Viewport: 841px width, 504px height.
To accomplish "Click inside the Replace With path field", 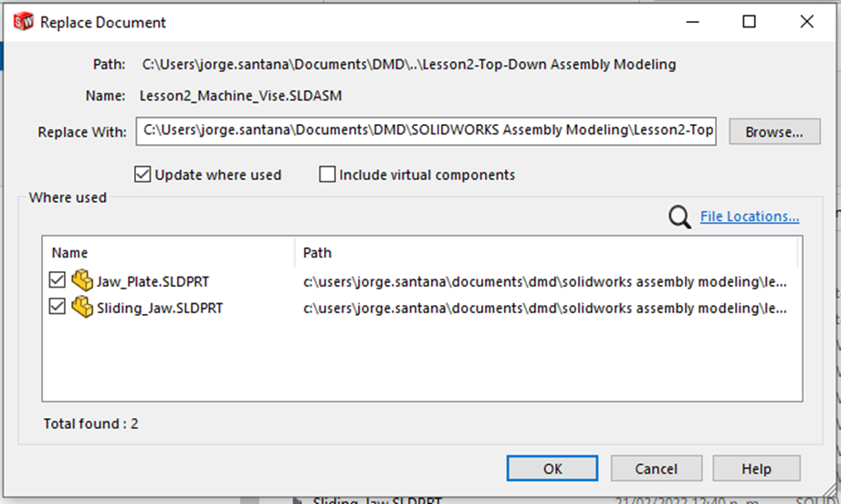I will [x=426, y=131].
